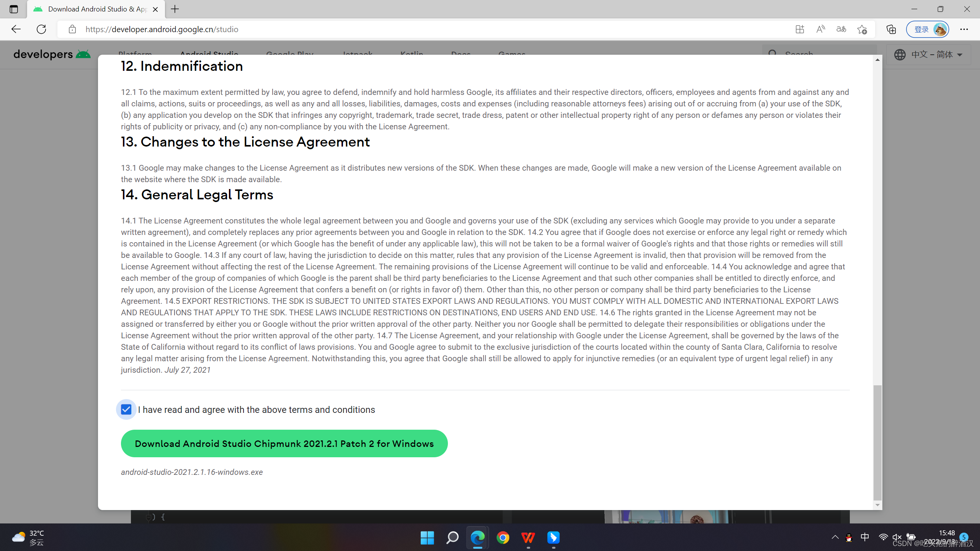The width and height of the screenshot is (980, 551).
Task: Open tab actions menu icon
Action: click(13, 9)
